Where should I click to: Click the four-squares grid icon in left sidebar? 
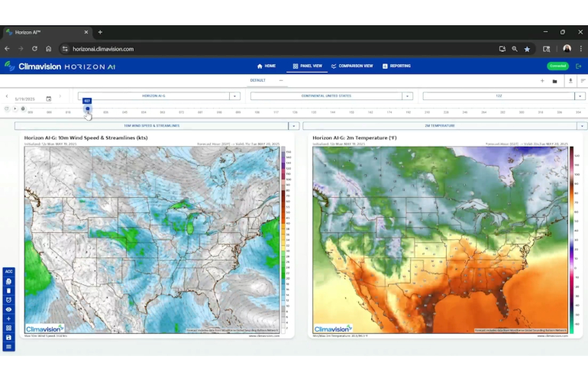8,328
